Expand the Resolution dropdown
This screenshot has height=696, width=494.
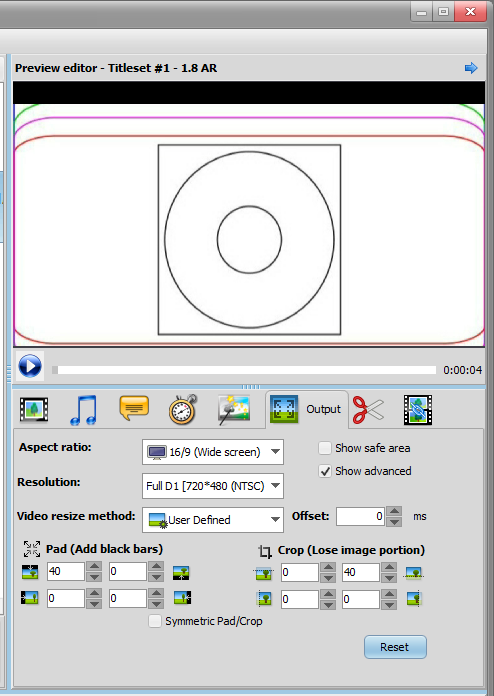pyautogui.click(x=213, y=486)
